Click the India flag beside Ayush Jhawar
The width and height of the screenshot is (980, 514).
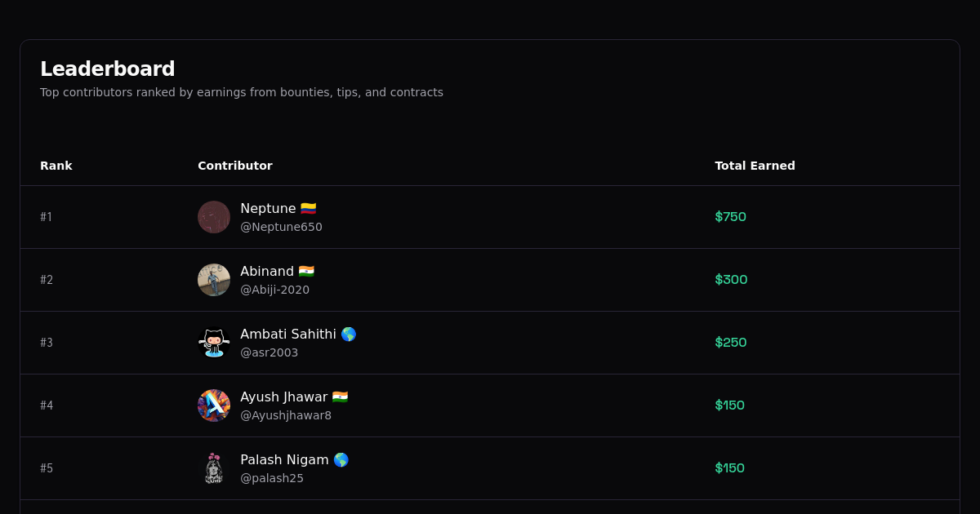coord(340,397)
